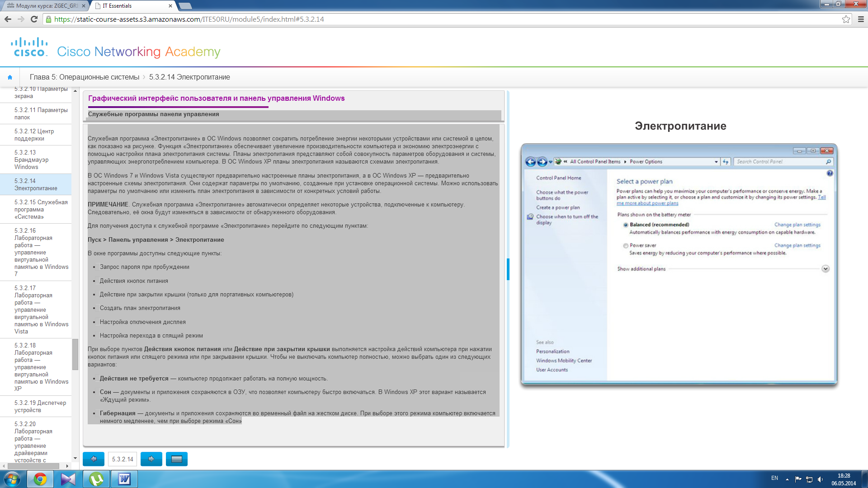868x488 pixels.
Task: Bookmark this page with the star icon
Action: [846, 19]
